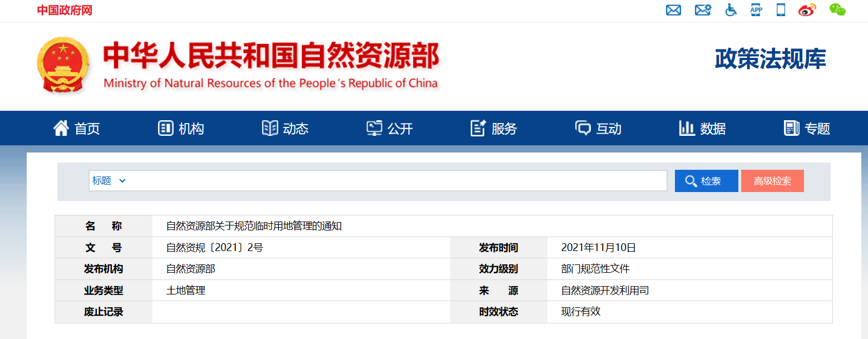The image size is (868, 339).
Task: Click the APP download icon
Action: coord(756,10)
